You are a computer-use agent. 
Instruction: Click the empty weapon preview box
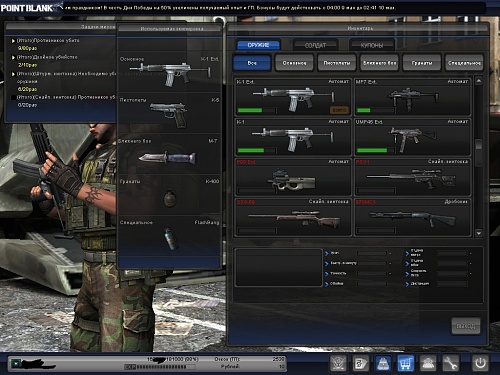tap(279, 267)
